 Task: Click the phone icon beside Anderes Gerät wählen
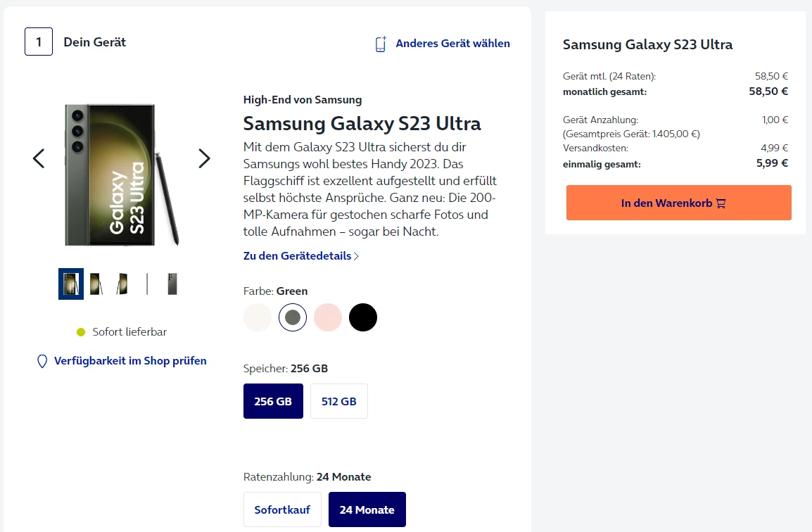click(381, 44)
